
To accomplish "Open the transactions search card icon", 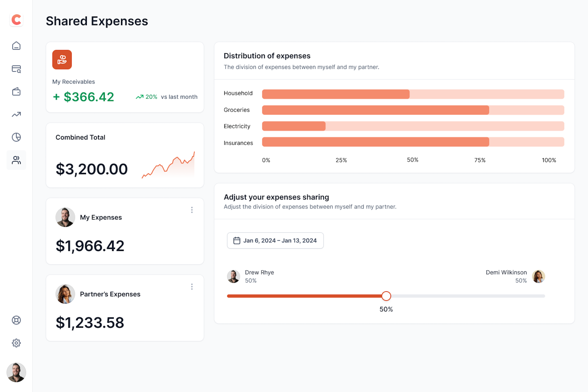I will pyautogui.click(x=16, y=69).
